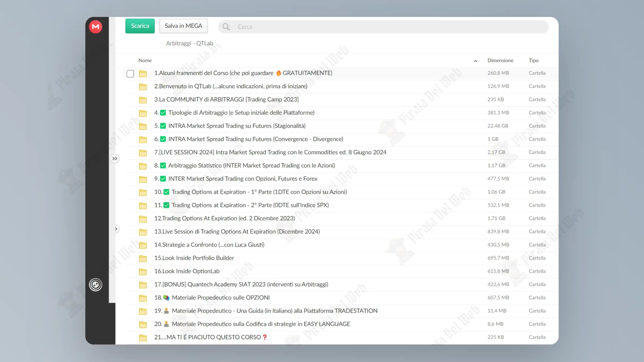Open the transfer status circular icon in sidebar
Viewport: 644px width, 362px height.
click(x=96, y=285)
